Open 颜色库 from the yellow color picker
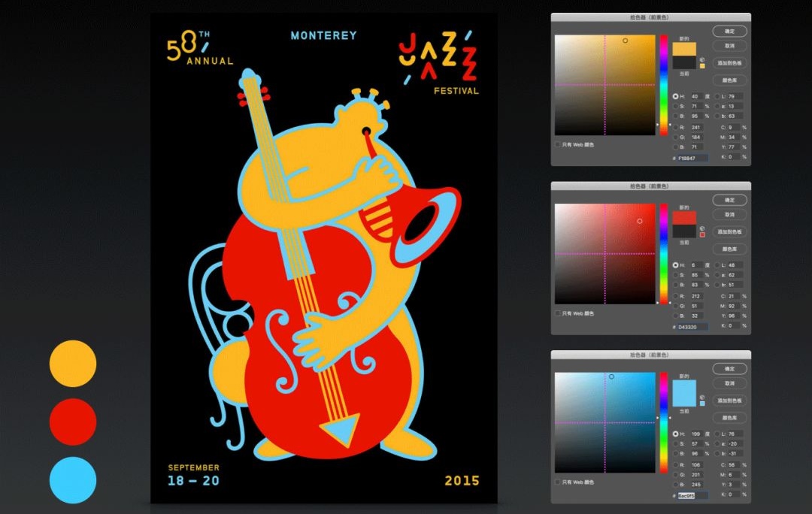 [730, 80]
